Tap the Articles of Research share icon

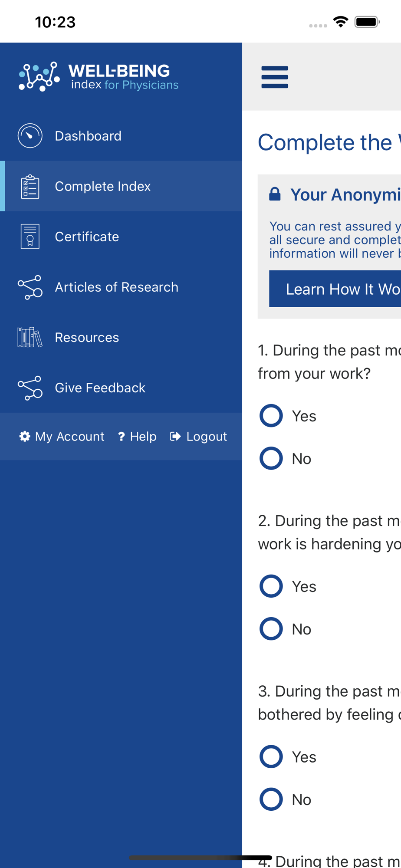pos(30,287)
